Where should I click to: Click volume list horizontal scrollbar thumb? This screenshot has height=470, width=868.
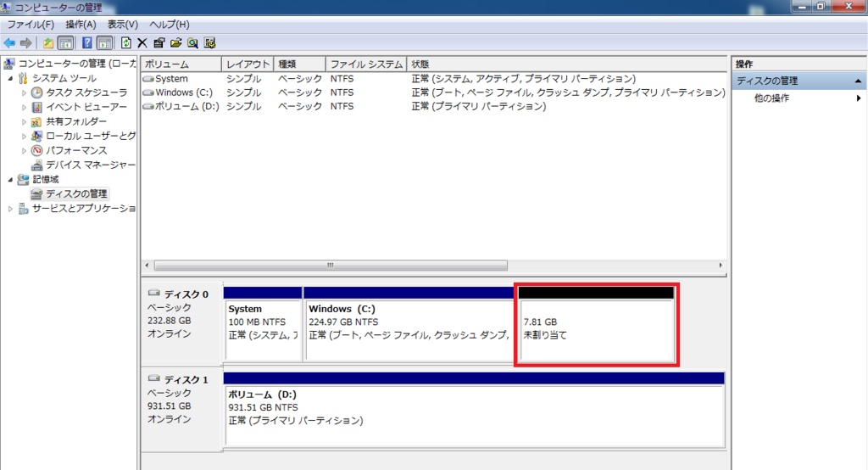tap(331, 266)
